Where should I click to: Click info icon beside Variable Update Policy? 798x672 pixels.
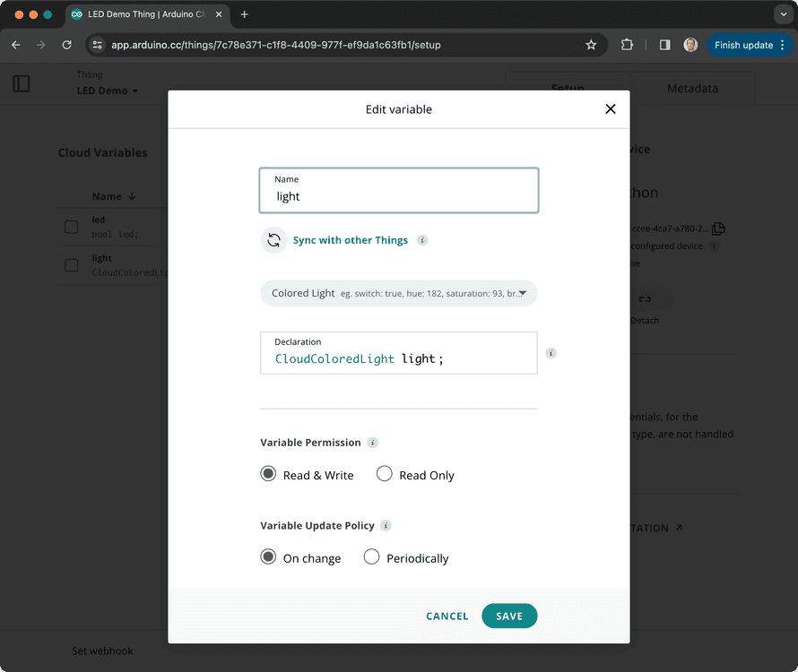(386, 526)
